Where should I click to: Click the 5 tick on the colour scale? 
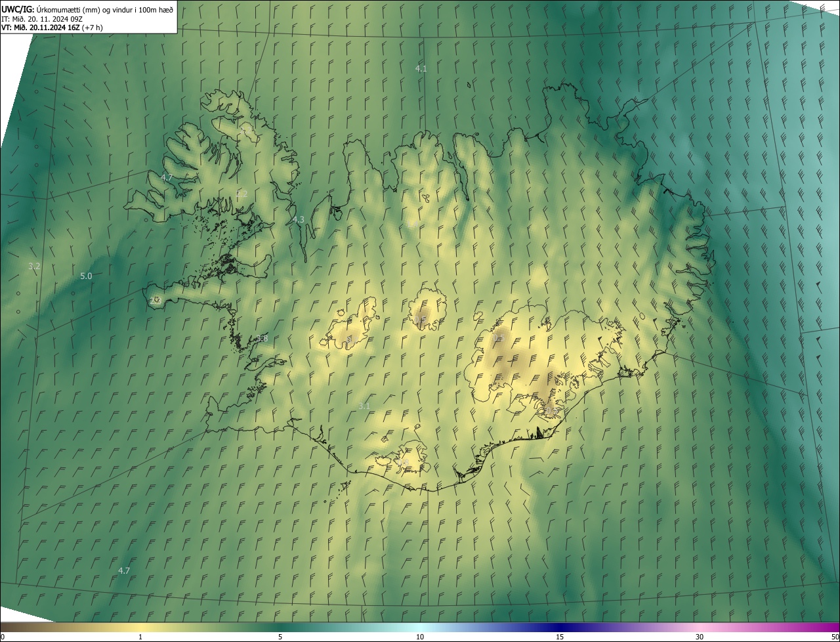point(280,637)
